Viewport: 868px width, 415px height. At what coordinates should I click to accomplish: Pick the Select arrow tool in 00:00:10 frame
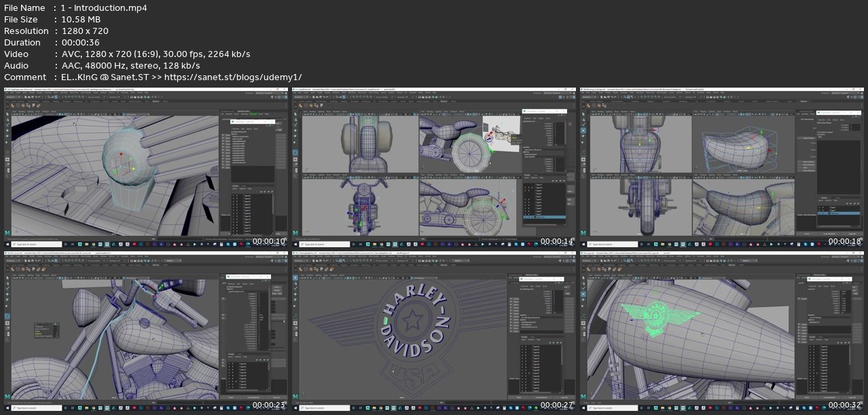(7, 113)
